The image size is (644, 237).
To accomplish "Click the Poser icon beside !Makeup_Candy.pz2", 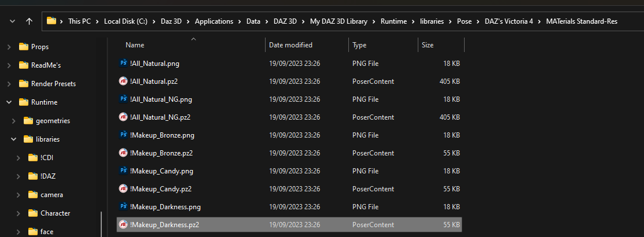I will (123, 188).
